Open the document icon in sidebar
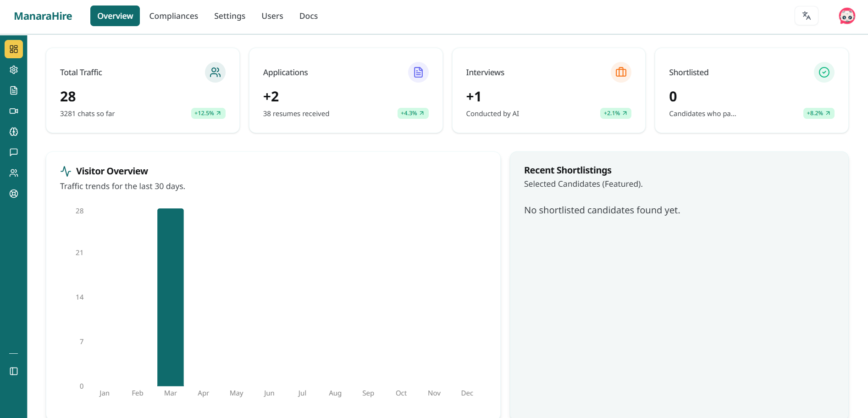 [x=14, y=90]
